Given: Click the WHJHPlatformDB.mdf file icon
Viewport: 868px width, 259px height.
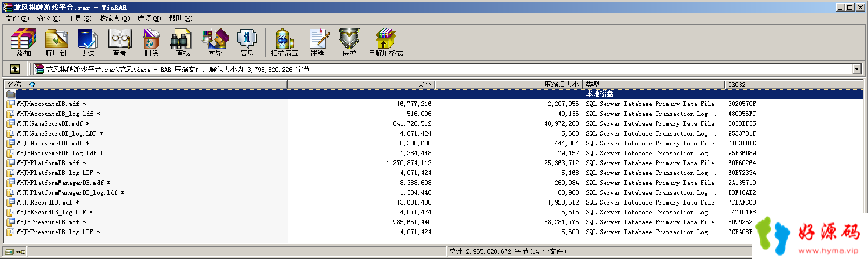Looking at the screenshot, I should coord(10,163).
